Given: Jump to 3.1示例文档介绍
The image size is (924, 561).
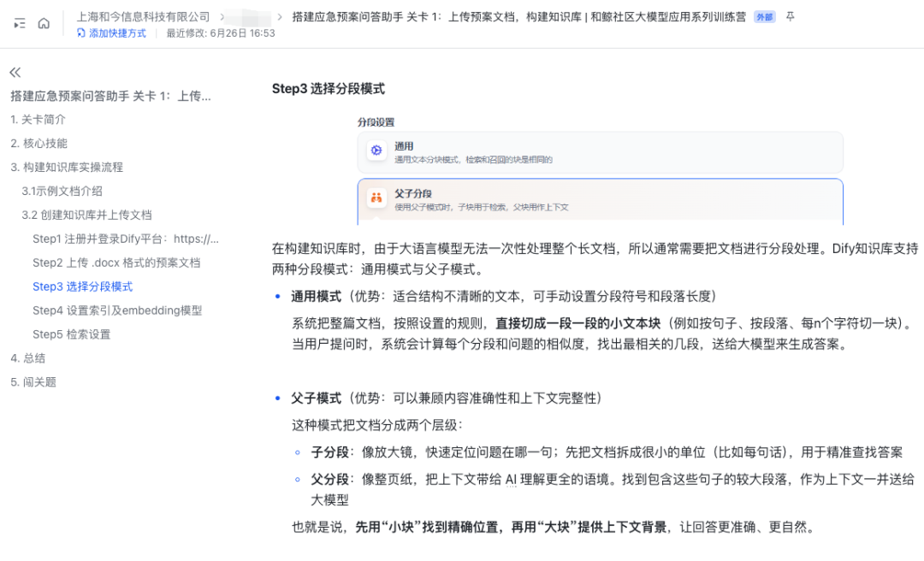Looking at the screenshot, I should point(62,191).
